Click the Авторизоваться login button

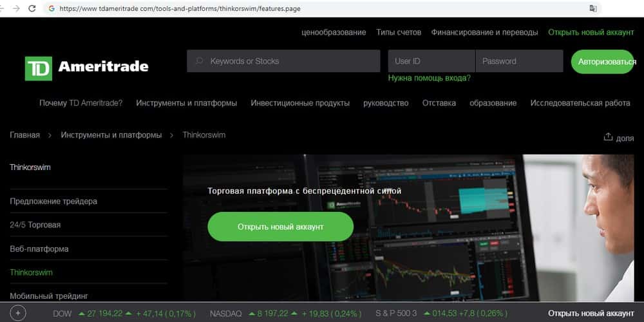603,62
